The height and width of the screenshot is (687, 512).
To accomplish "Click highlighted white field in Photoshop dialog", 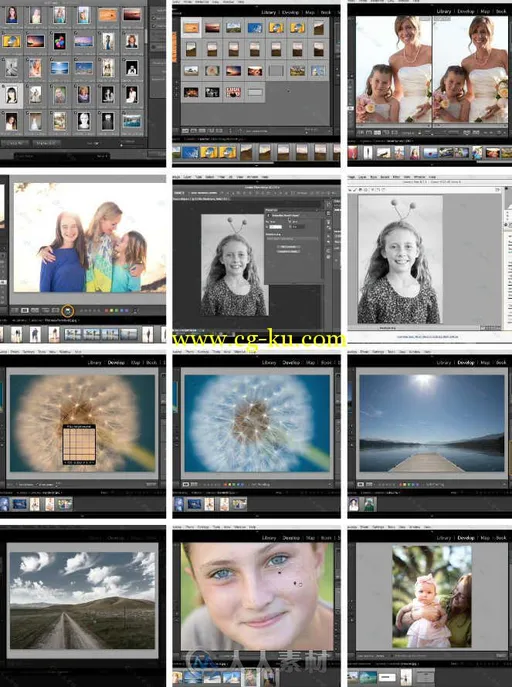I will point(275,226).
